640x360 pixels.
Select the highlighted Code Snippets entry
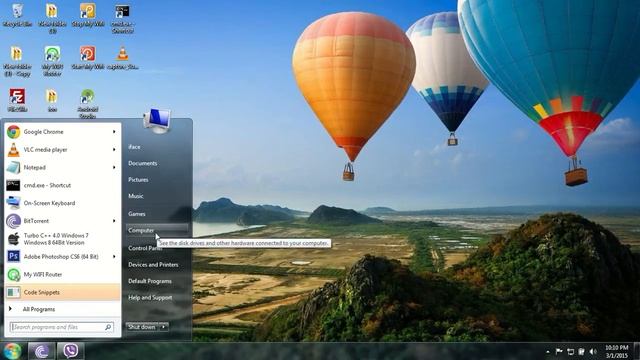[62, 292]
